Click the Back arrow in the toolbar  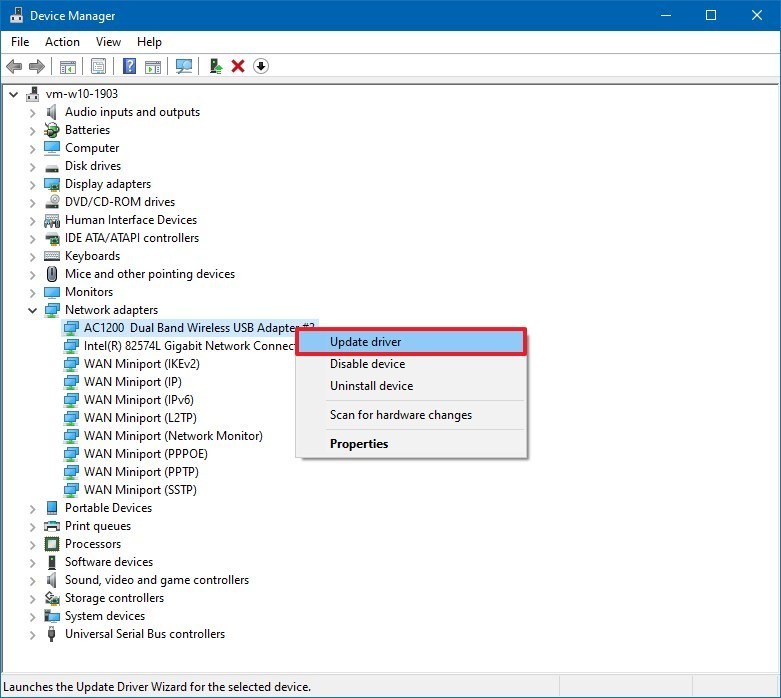[14, 66]
